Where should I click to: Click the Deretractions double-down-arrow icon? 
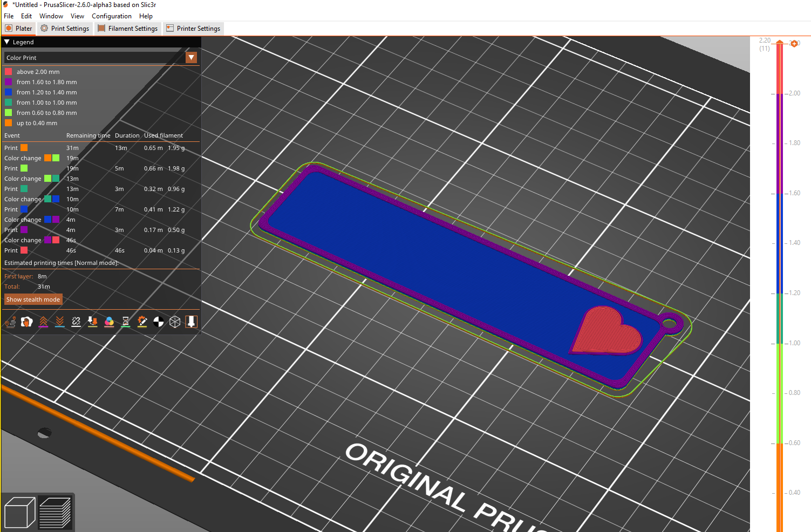point(60,322)
